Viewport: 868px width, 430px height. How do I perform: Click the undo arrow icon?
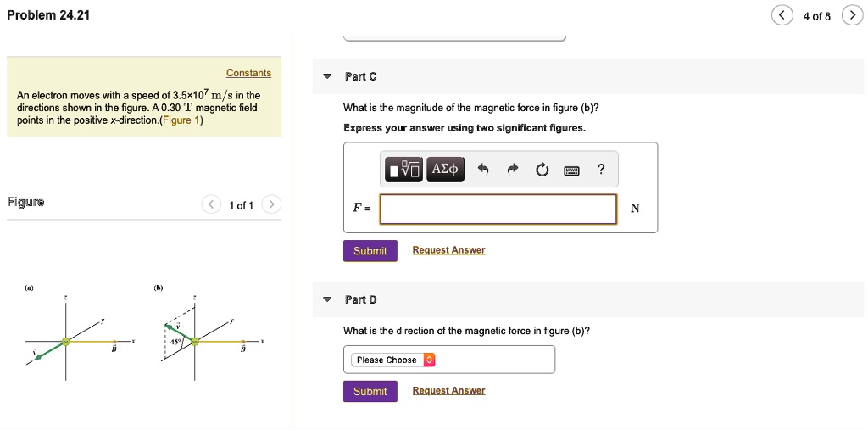[x=483, y=170]
